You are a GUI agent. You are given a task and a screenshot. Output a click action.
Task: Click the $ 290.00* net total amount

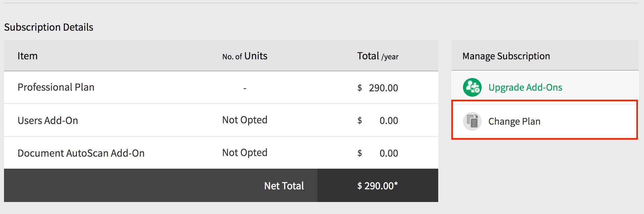coord(377,186)
